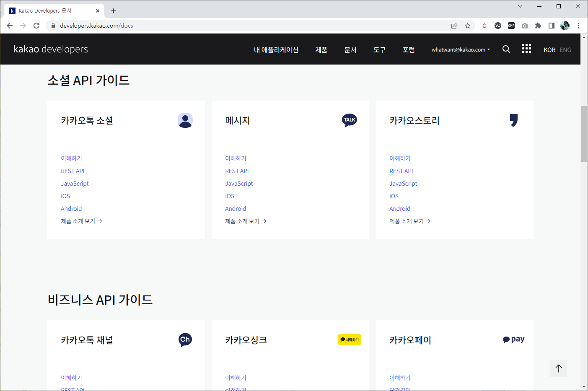Go back with the browser back arrow
Viewport: 588px width, 391px height.
tap(10, 26)
